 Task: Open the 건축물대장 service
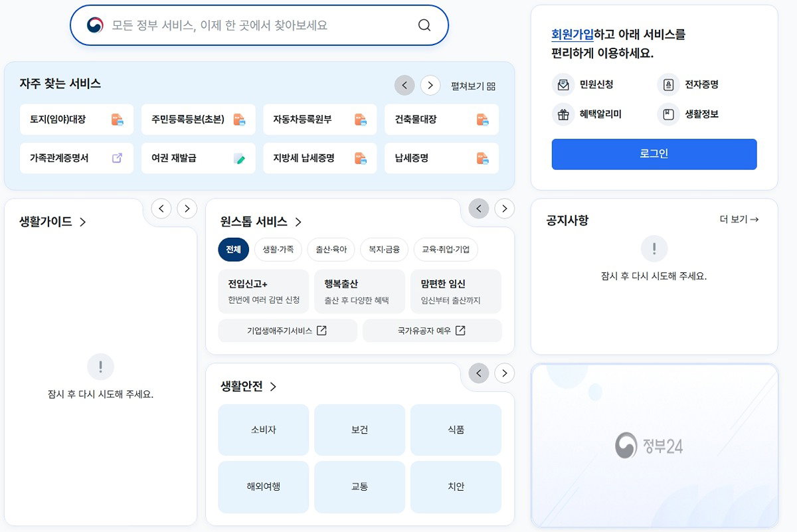click(x=442, y=120)
